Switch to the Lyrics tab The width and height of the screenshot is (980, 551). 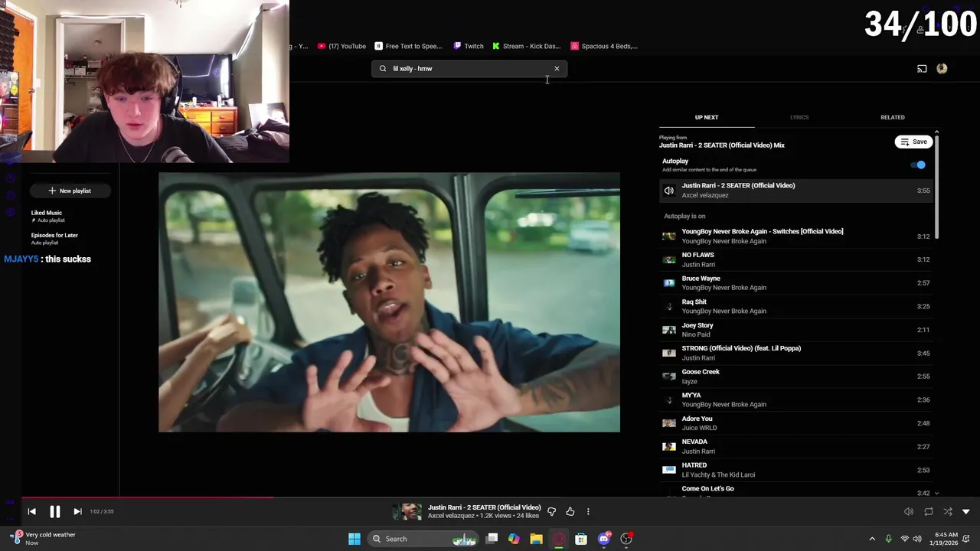(799, 117)
